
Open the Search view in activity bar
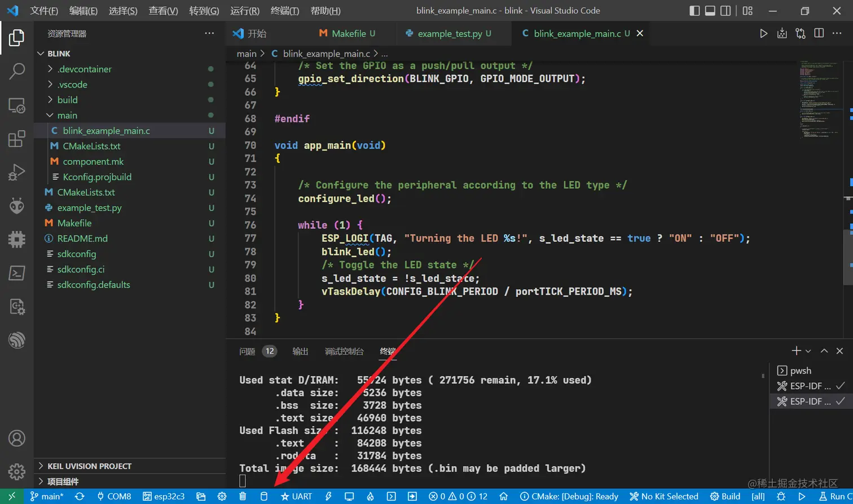[17, 71]
